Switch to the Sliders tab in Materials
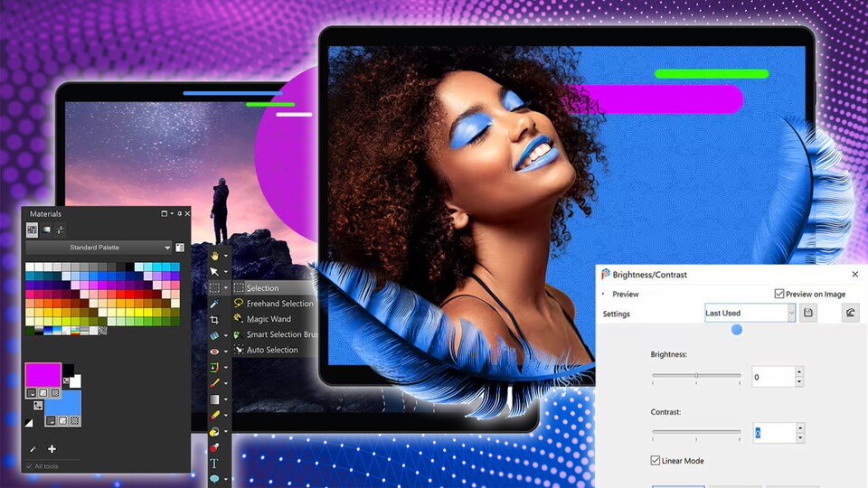Image resolution: width=868 pixels, height=488 pixels. click(x=61, y=230)
